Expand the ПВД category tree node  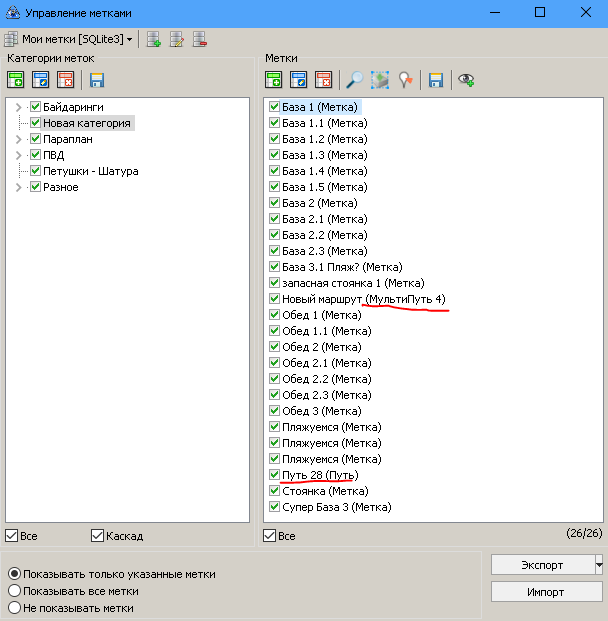point(18,155)
